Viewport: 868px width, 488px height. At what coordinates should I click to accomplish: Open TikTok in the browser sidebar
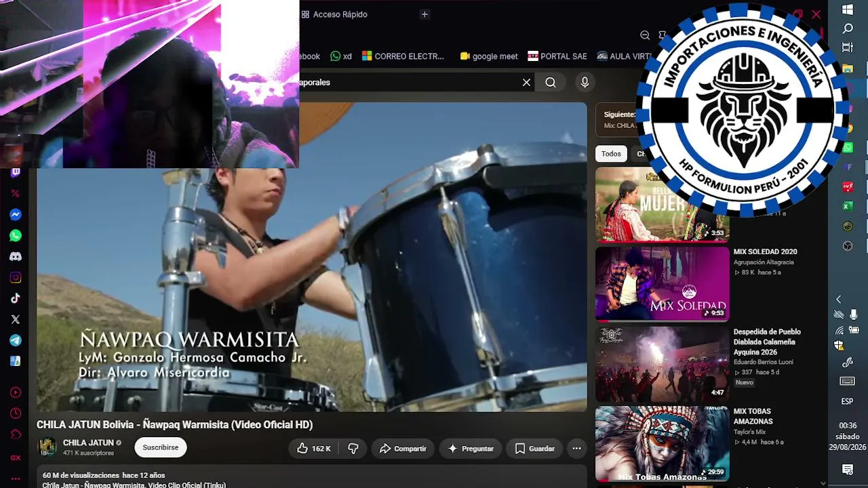(16, 298)
